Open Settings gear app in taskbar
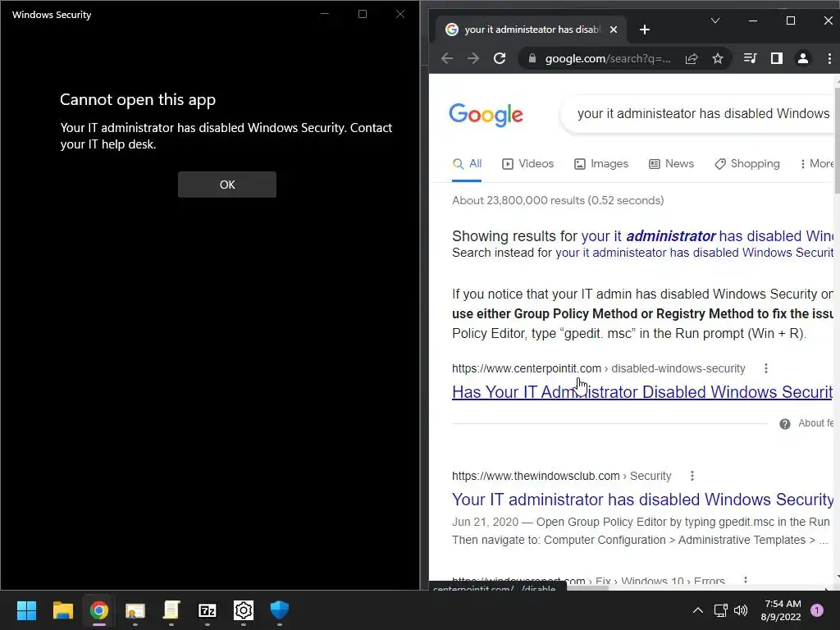Image resolution: width=840 pixels, height=630 pixels. point(243,610)
